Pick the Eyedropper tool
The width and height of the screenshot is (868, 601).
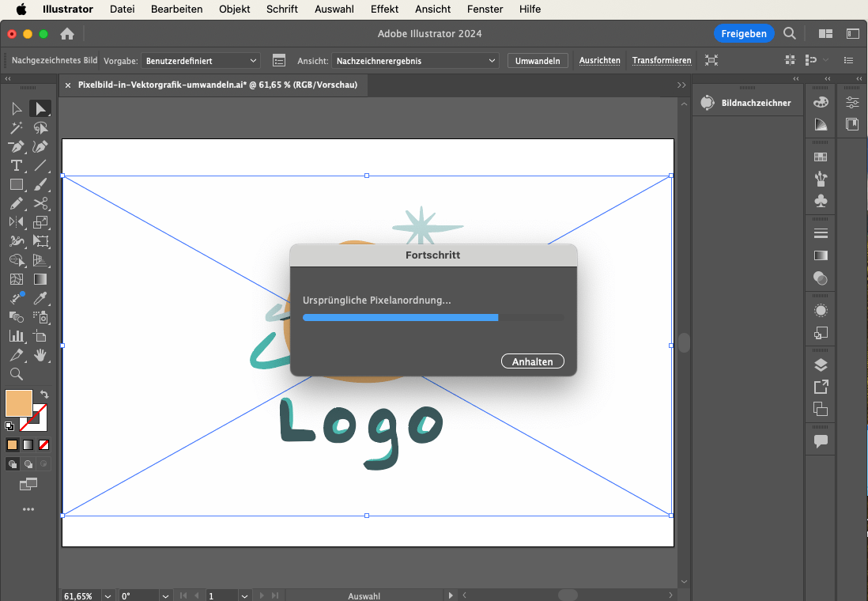tap(41, 298)
